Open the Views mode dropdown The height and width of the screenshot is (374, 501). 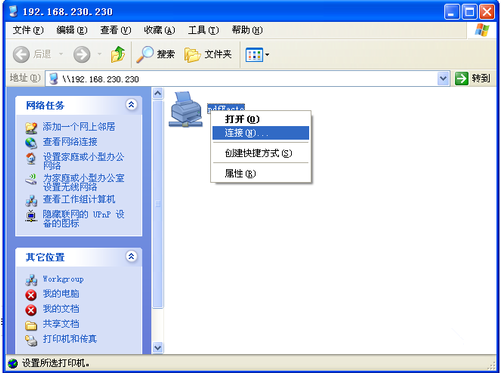coord(257,55)
